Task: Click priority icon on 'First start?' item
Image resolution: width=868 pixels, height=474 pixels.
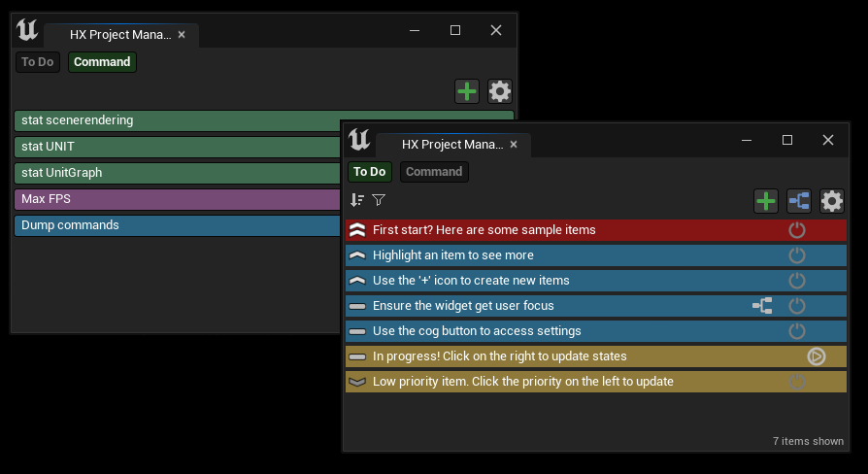Action: pos(357,230)
